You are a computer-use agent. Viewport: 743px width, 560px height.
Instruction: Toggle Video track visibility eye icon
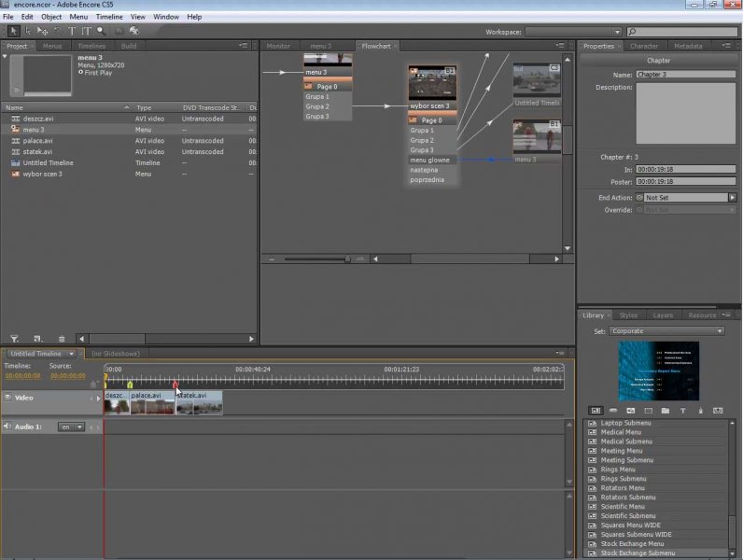pyautogui.click(x=7, y=398)
